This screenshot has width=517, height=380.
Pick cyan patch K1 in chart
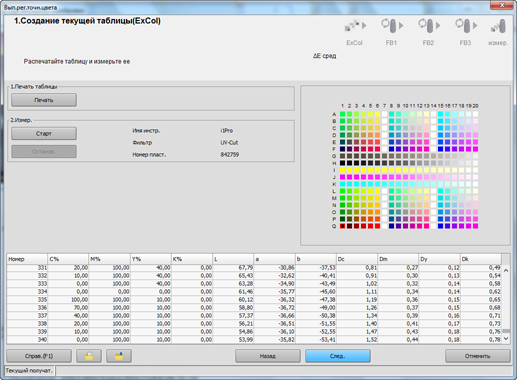click(342, 184)
